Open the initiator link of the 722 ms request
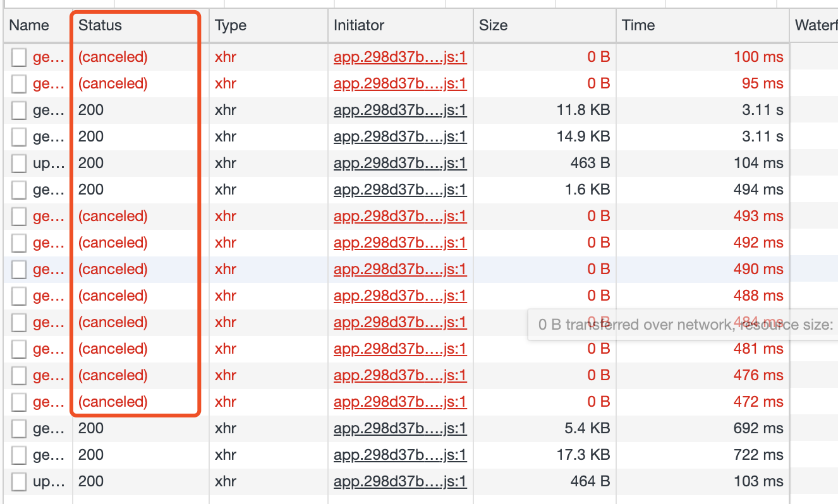Screen dimensions: 838x504 coord(400,455)
